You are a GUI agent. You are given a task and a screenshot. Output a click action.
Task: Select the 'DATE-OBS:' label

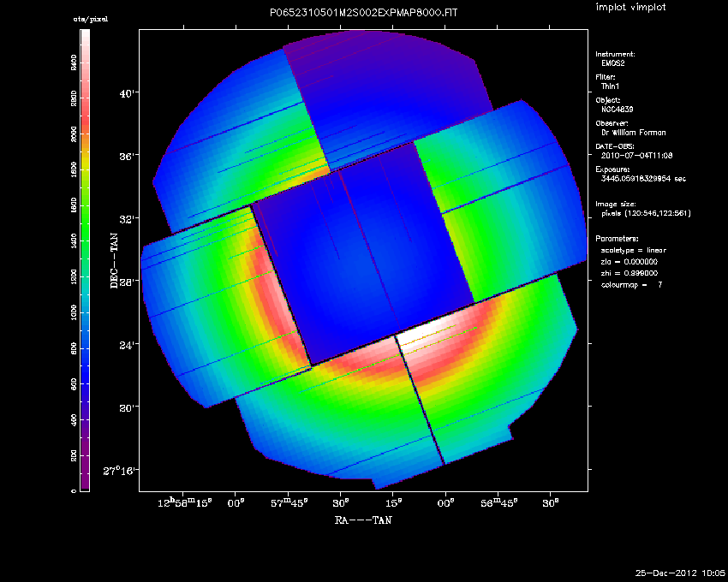(x=614, y=146)
